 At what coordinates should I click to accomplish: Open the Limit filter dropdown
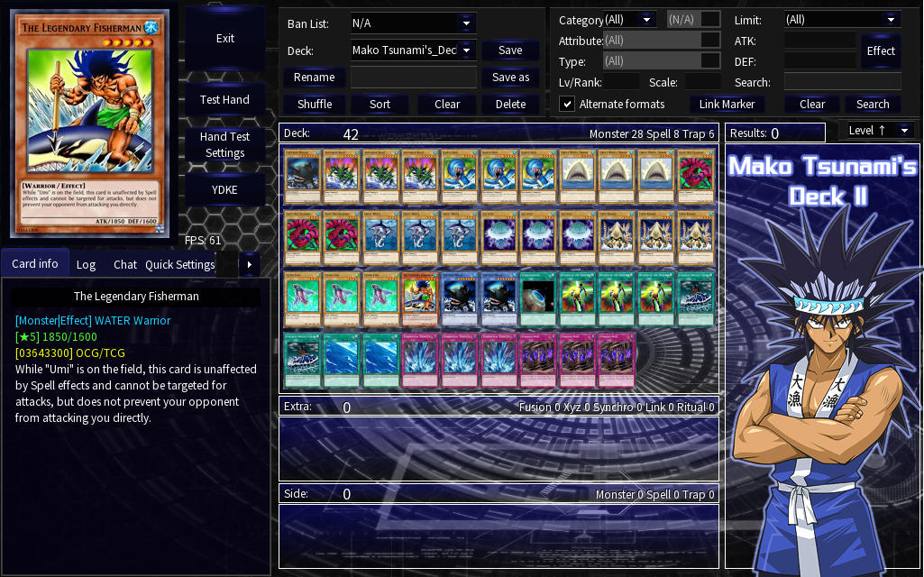(891, 20)
